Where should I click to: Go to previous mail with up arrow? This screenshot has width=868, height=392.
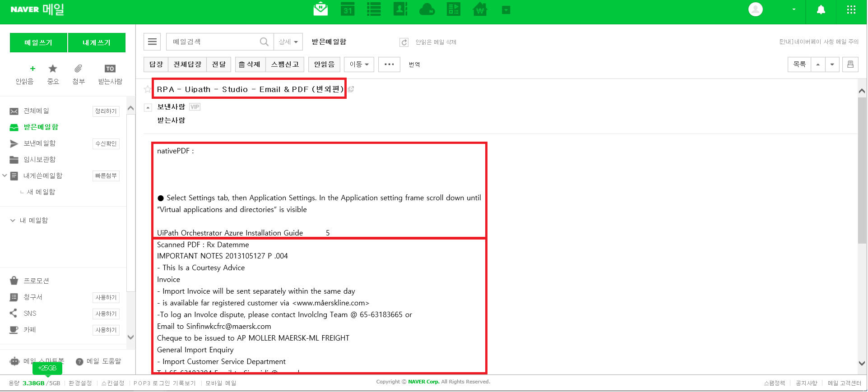pos(818,65)
